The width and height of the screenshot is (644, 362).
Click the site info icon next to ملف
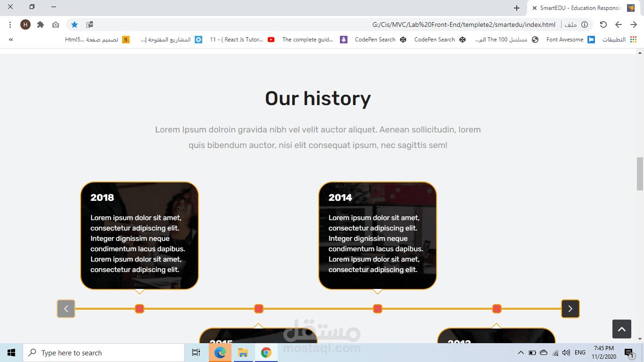(x=585, y=25)
